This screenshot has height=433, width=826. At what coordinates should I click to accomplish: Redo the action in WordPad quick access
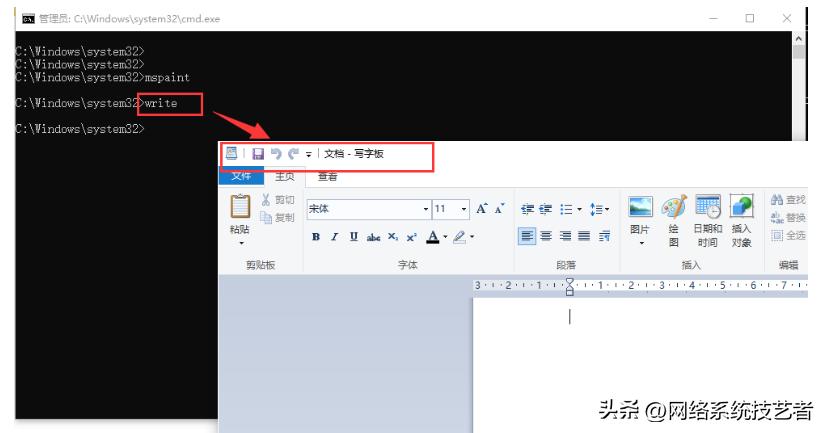pyautogui.click(x=293, y=153)
